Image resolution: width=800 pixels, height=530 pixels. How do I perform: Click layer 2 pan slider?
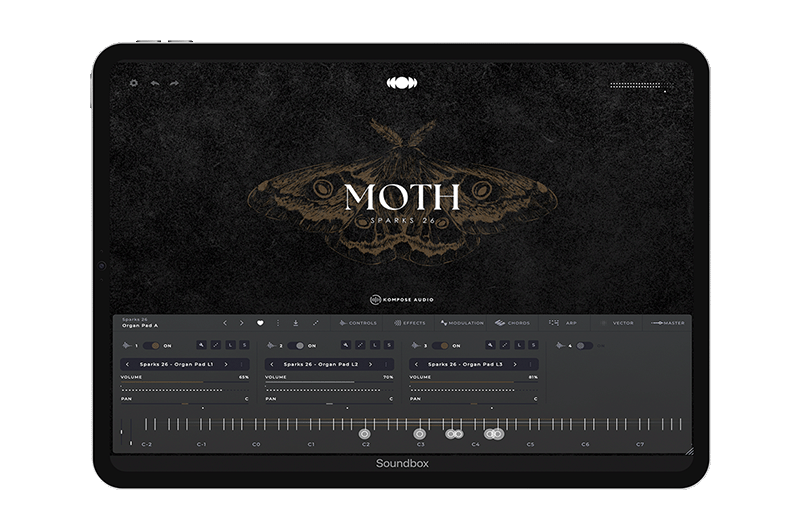click(329, 403)
